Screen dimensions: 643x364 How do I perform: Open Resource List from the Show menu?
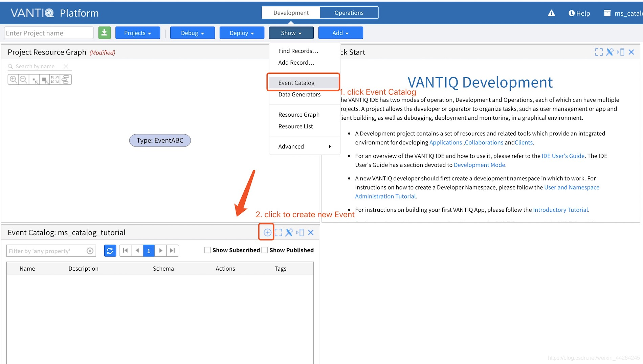[305, 126]
